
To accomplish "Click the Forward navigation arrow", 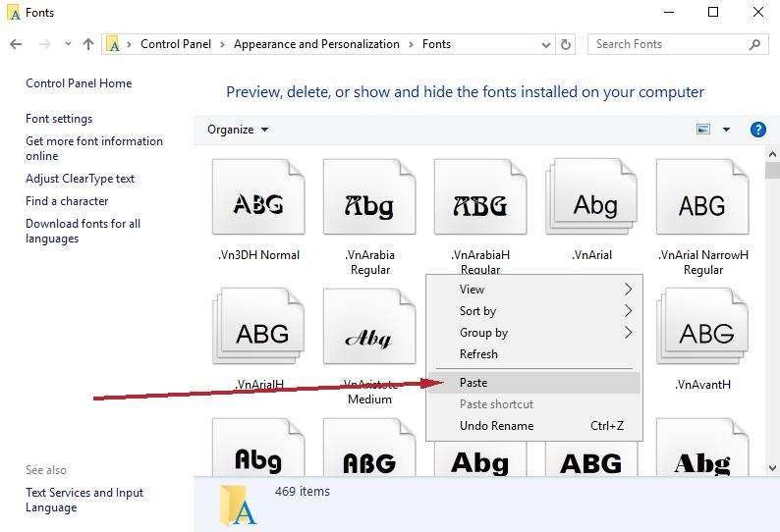I will [45, 44].
